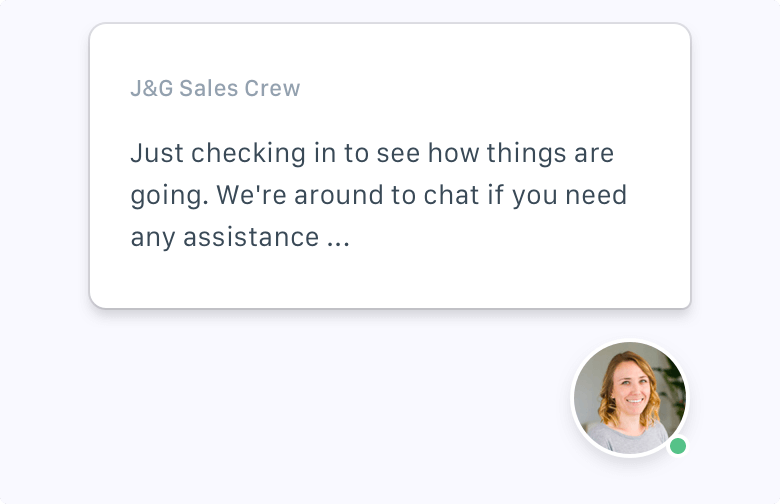Viewport: 780px width, 504px height.
Task: Click the green online status dot
Action: pyautogui.click(x=678, y=446)
